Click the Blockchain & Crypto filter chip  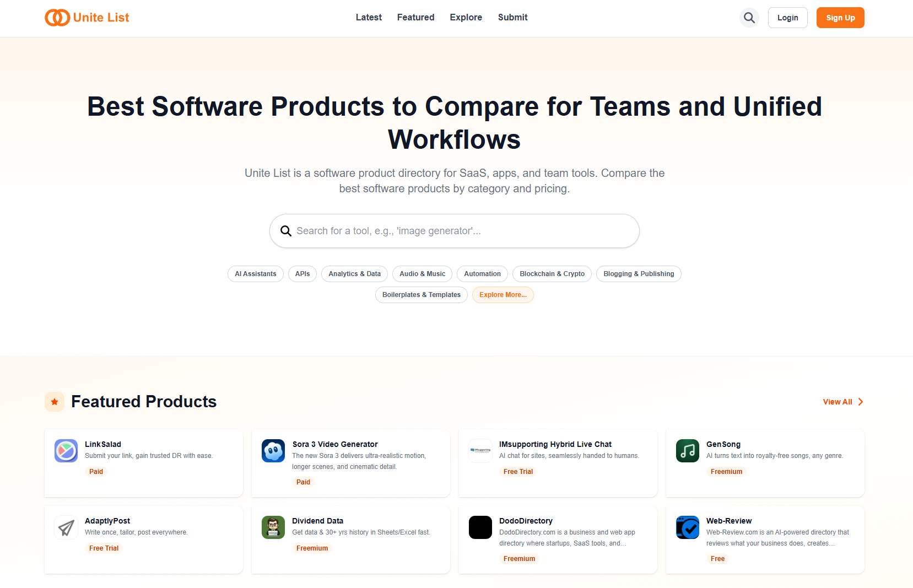pos(552,274)
